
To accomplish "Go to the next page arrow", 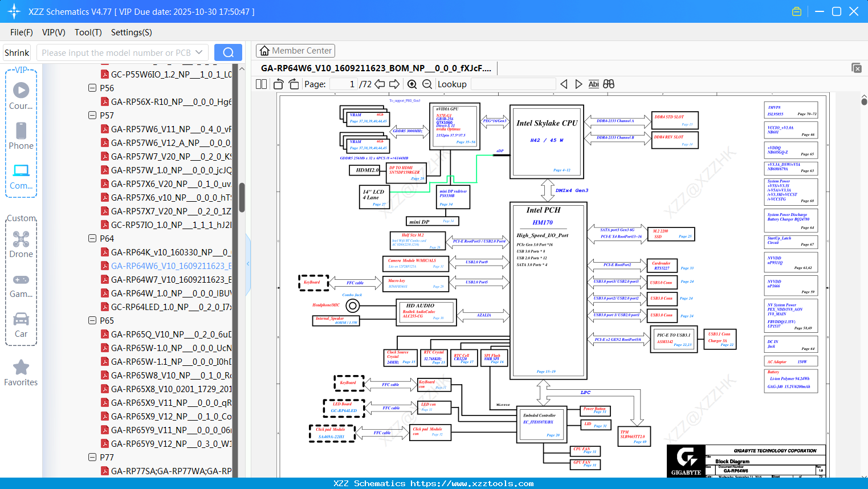I will [394, 84].
